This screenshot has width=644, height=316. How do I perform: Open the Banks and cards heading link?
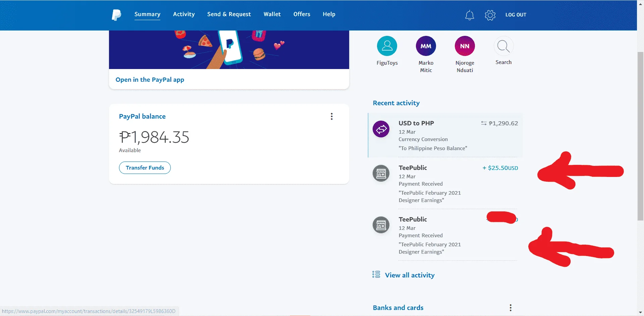pyautogui.click(x=398, y=308)
